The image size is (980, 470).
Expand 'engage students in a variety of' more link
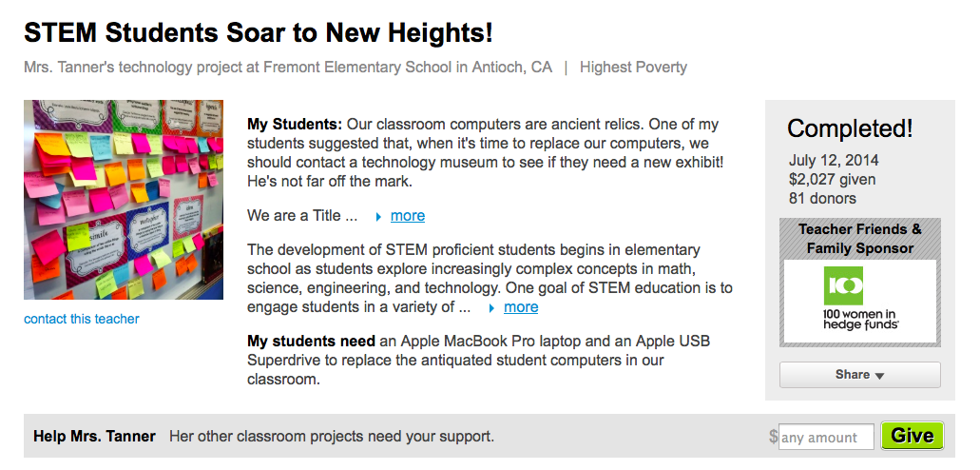521,307
